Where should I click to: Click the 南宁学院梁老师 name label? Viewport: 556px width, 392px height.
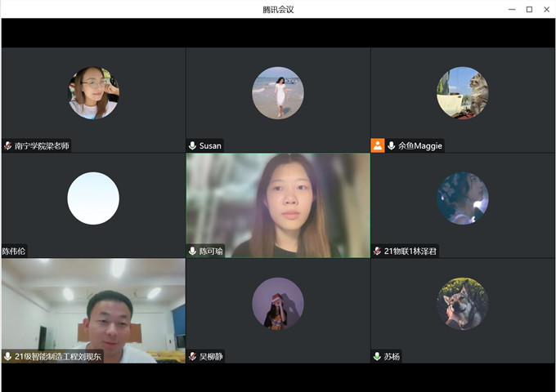click(x=42, y=146)
